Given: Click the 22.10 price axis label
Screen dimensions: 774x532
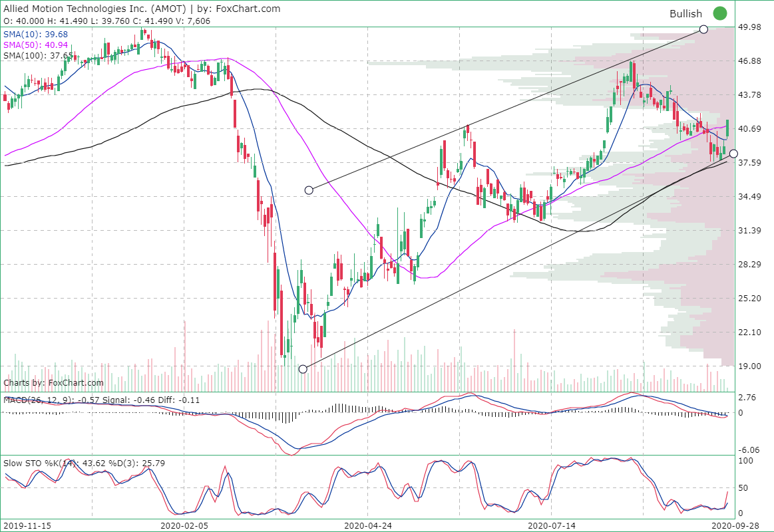Looking at the screenshot, I should (749, 332).
